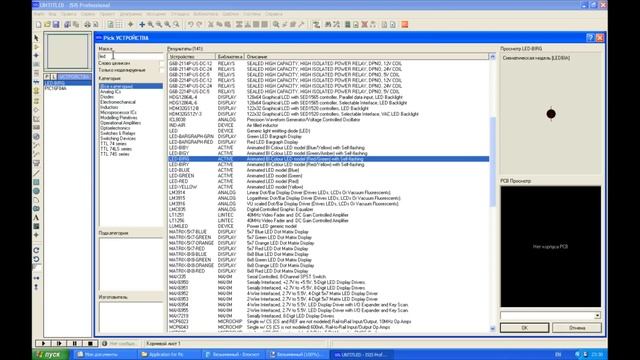Select the LUMILED device row
640x360 pixels.
pyautogui.click(x=329, y=226)
